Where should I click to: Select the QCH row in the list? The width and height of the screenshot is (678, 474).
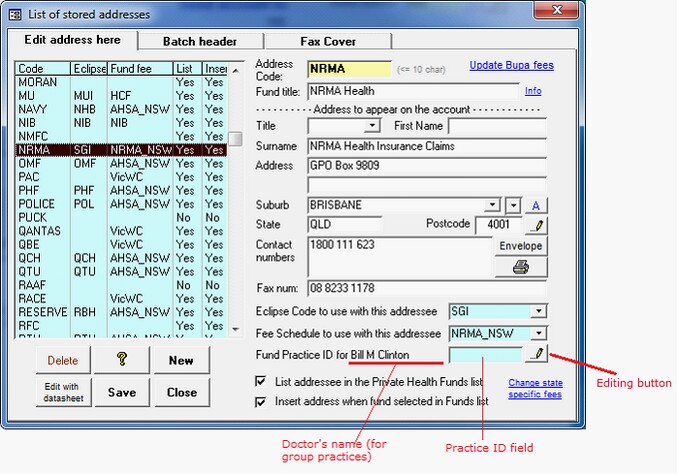pyautogui.click(x=121, y=258)
